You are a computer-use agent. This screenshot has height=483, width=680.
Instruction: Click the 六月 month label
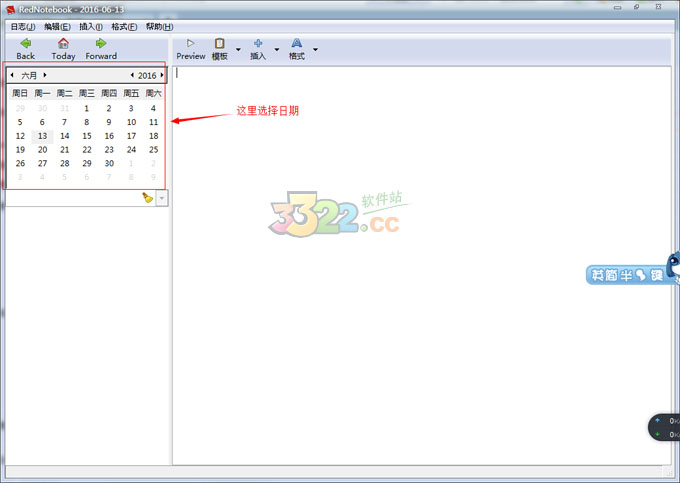[29, 75]
